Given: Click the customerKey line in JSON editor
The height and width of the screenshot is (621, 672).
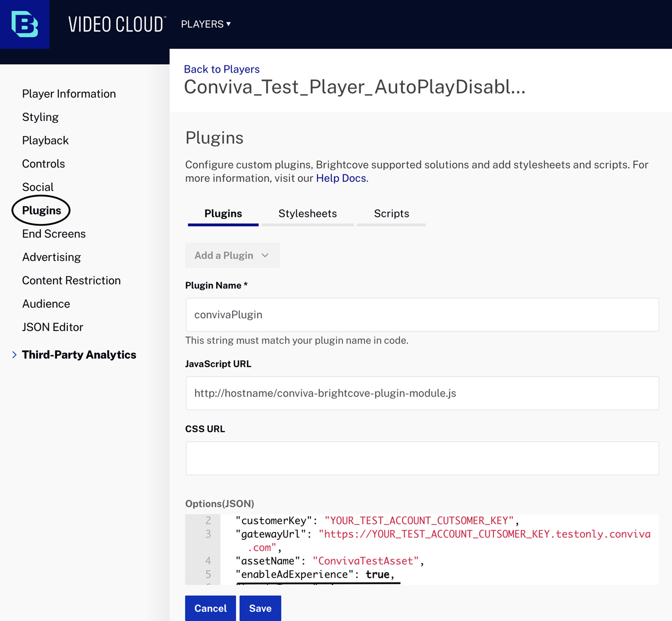Looking at the screenshot, I should [x=377, y=521].
